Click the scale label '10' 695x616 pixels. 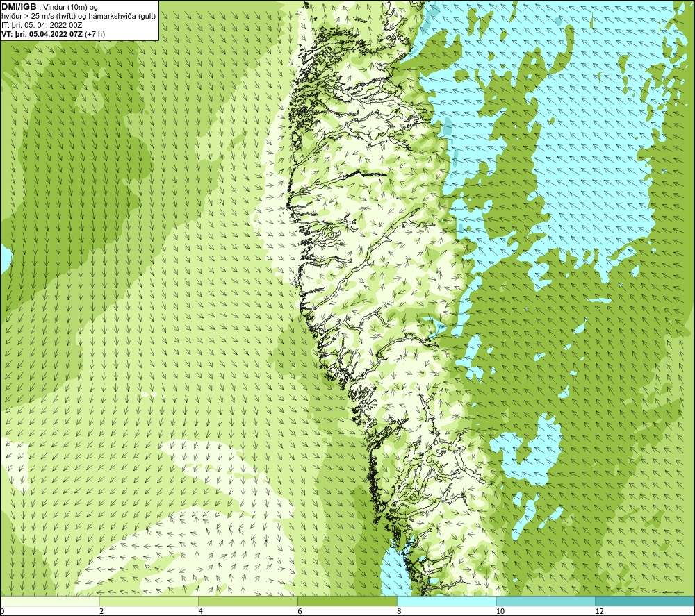coord(500,612)
